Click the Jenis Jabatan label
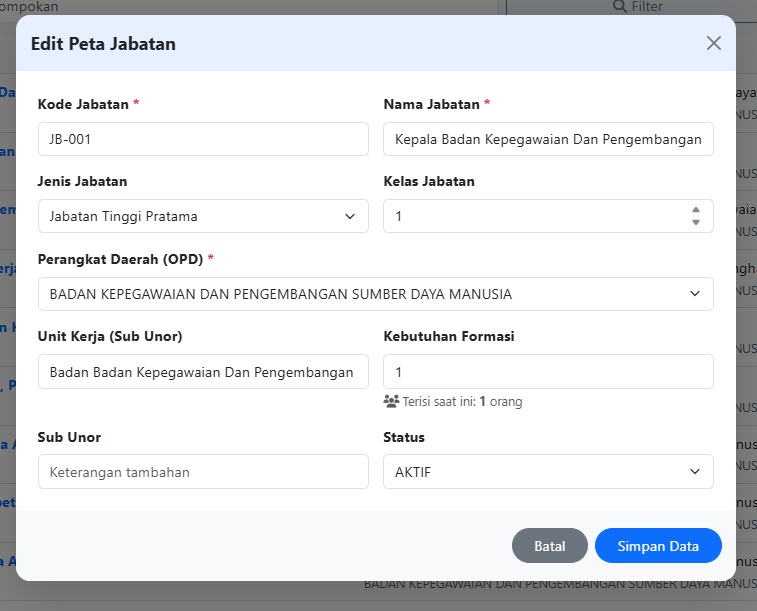Image resolution: width=757 pixels, height=611 pixels. click(x=83, y=181)
